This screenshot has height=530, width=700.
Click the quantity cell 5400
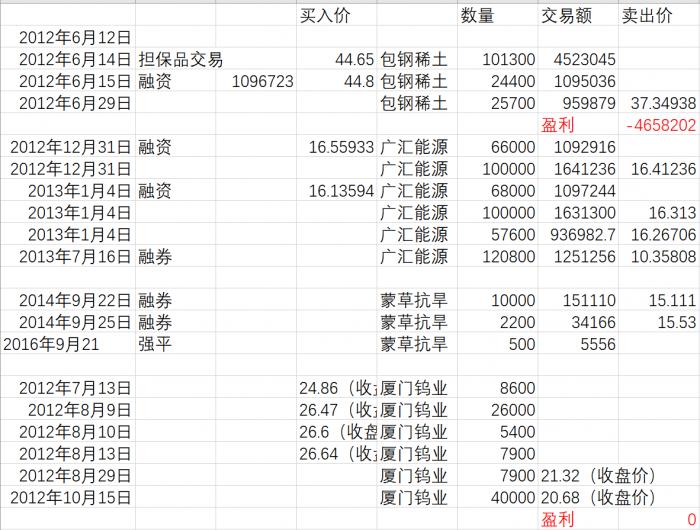click(x=497, y=431)
